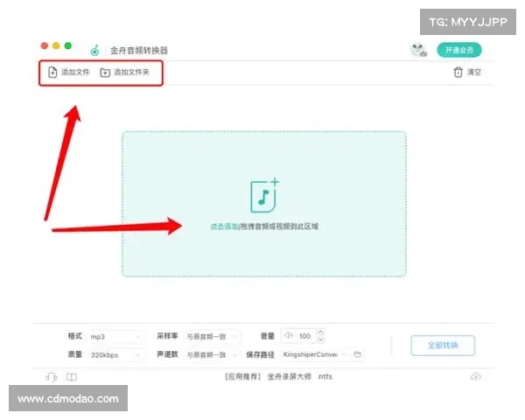The width and height of the screenshot is (525, 420).
Task: Click the music note add icon
Action: pyautogui.click(x=264, y=195)
